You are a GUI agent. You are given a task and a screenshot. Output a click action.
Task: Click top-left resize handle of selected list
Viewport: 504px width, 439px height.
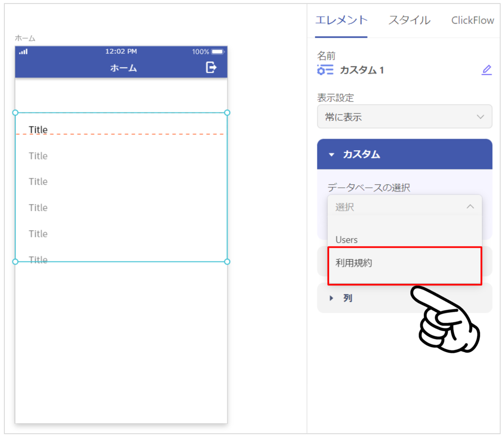pyautogui.click(x=15, y=113)
